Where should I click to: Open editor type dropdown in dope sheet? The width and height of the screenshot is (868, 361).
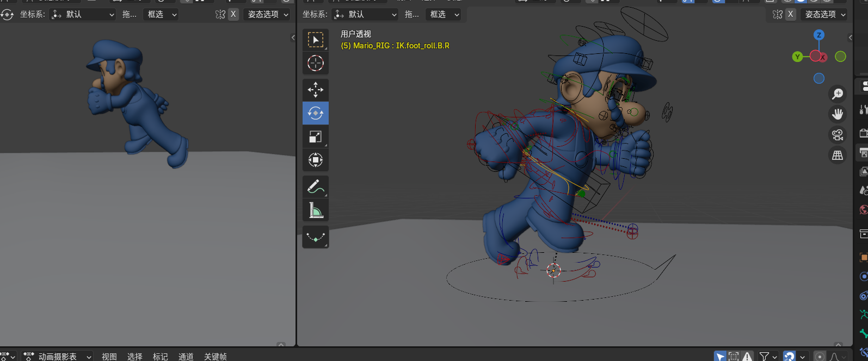click(9, 357)
